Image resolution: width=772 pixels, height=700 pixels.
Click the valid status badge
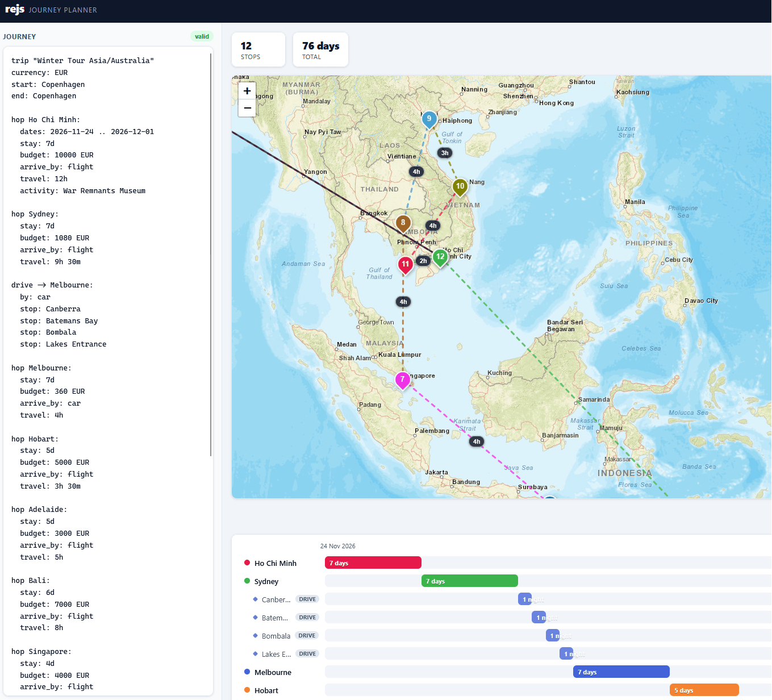pos(202,36)
